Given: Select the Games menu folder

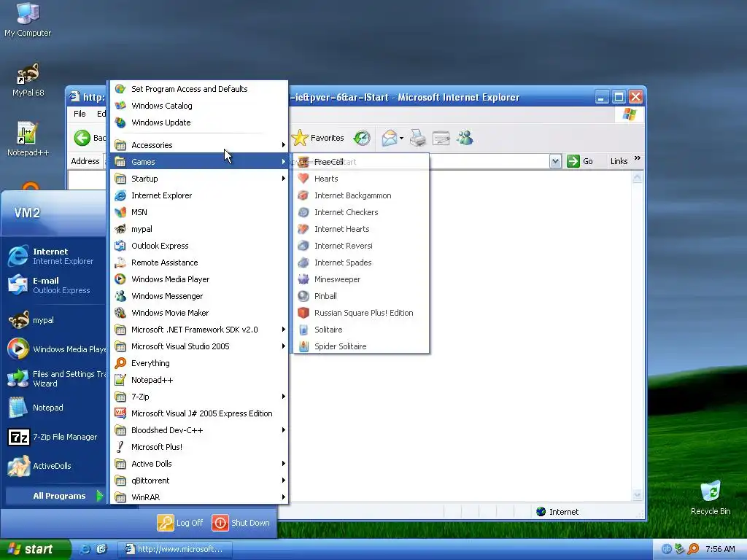Looking at the screenshot, I should pos(199,162).
